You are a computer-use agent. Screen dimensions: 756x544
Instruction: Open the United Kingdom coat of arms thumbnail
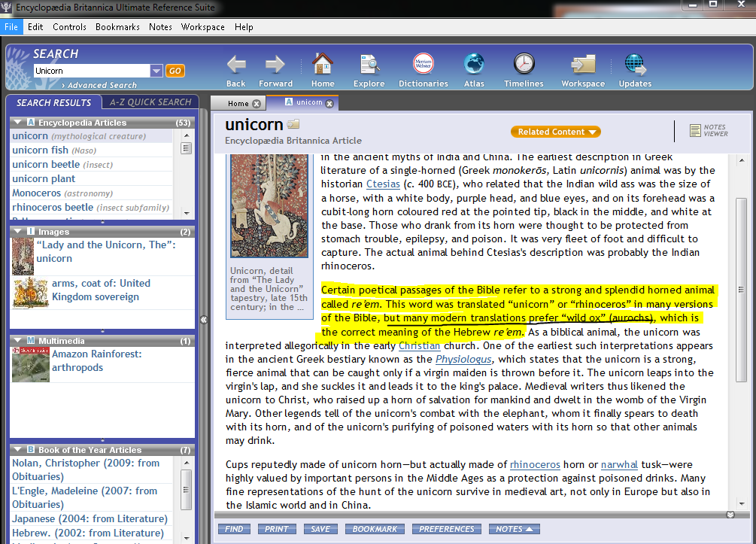(31, 293)
